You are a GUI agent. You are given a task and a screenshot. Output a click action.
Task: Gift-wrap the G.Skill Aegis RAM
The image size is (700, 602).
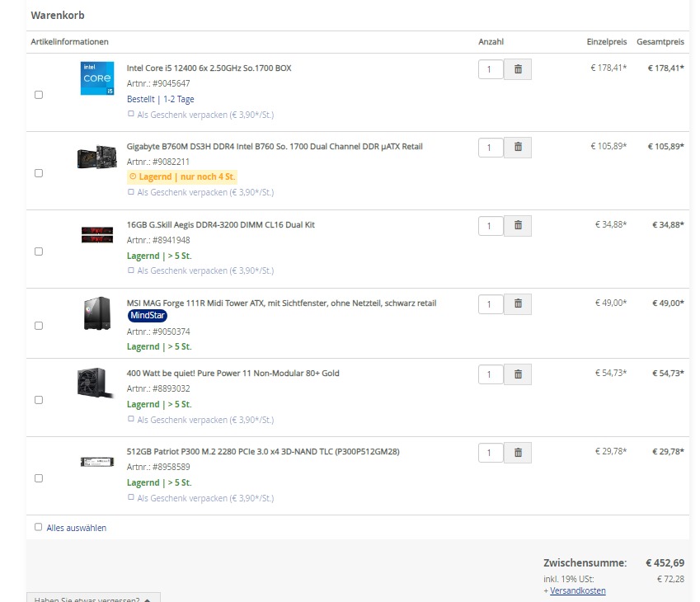[131, 270]
